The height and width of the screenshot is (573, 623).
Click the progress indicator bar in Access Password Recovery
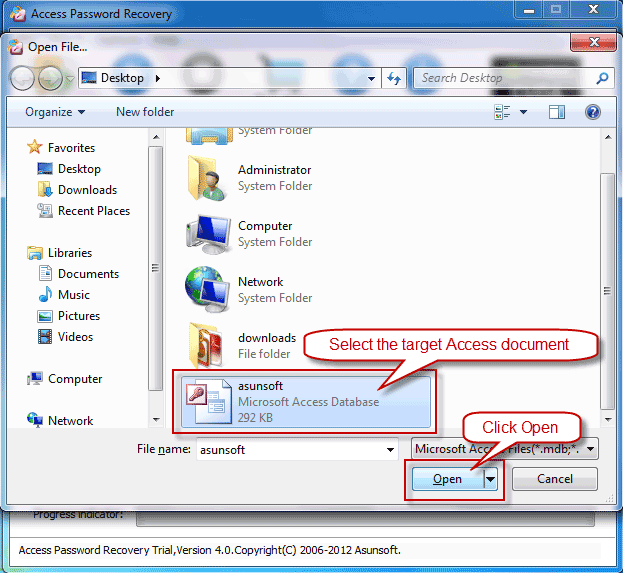click(x=365, y=519)
